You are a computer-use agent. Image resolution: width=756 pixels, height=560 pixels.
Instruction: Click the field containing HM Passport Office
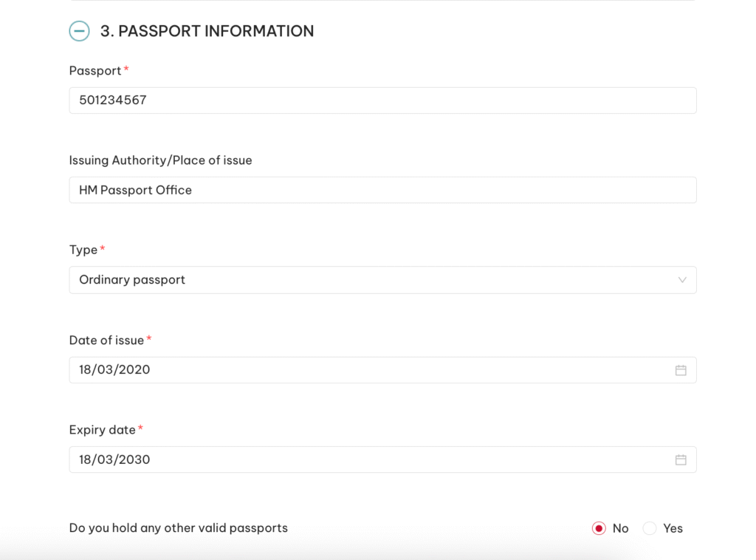[382, 190]
